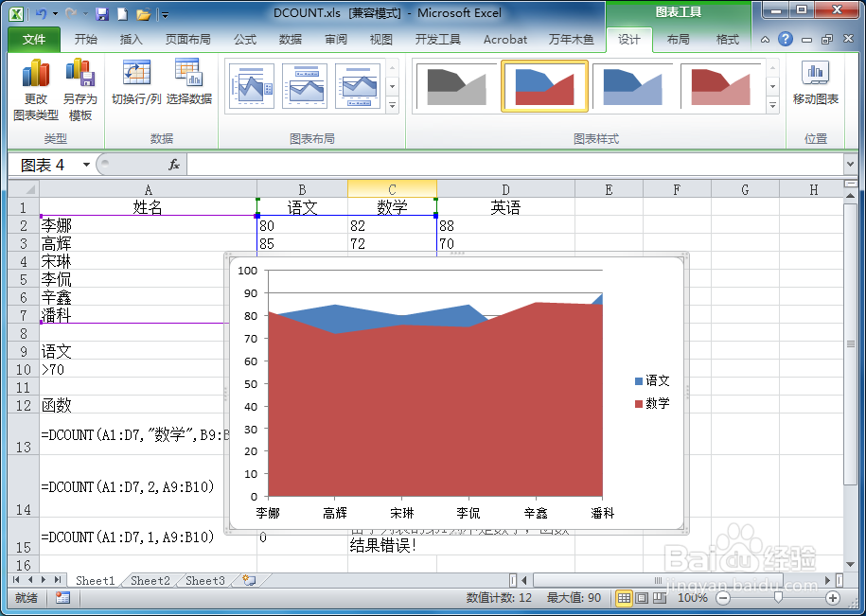Switch to Sheet1 tab
This screenshot has width=866, height=616.
click(x=95, y=581)
